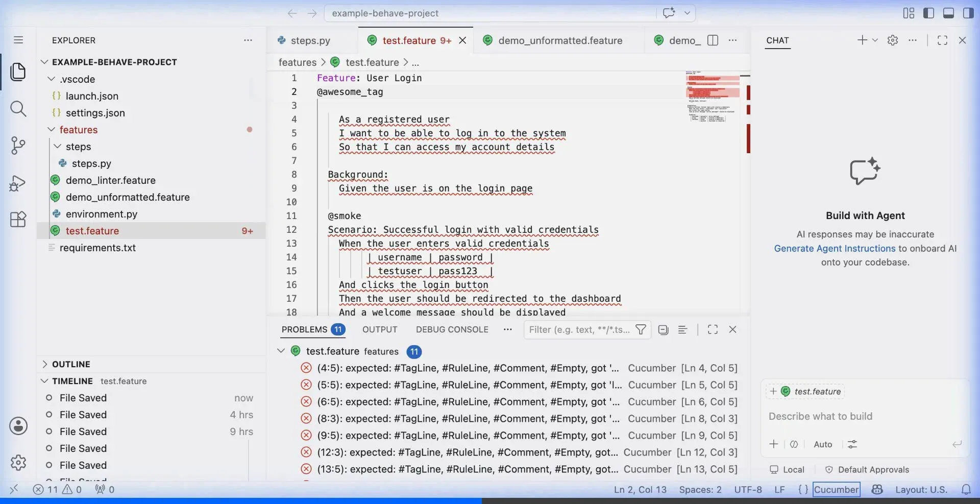Open Default Approvals setting
980x504 pixels.
[867, 470]
